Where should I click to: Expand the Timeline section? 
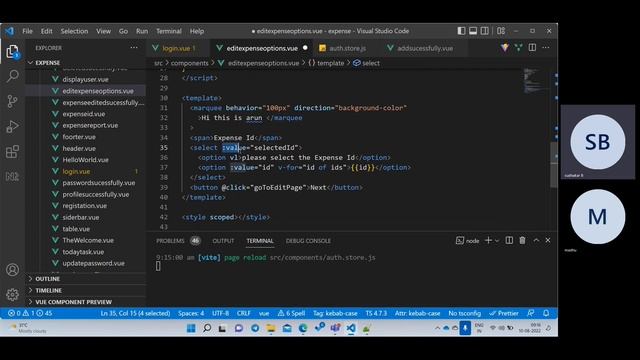(x=48, y=290)
